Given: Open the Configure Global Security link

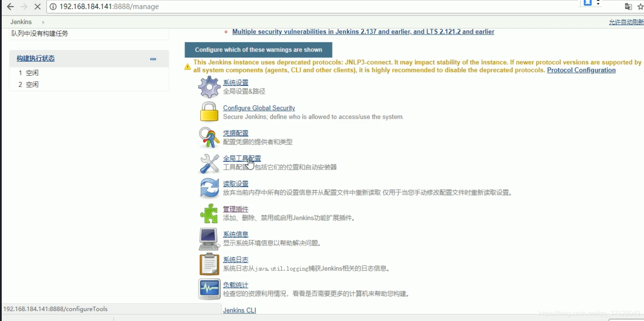Looking at the screenshot, I should pos(259,108).
